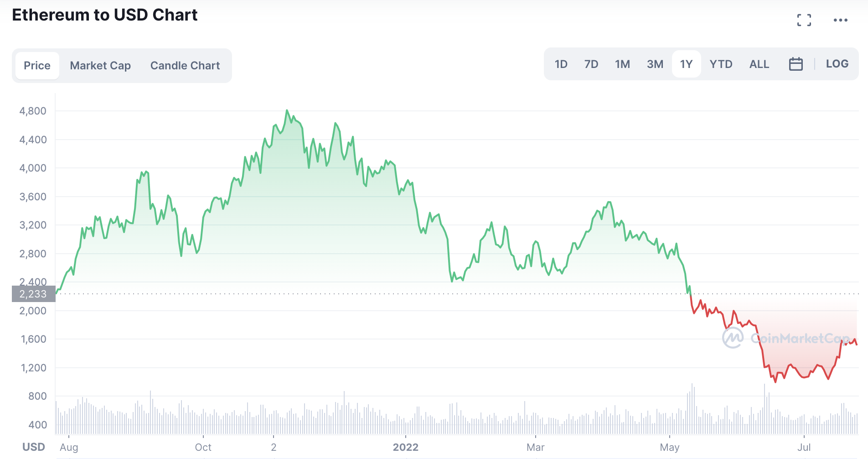Toggle LOG scale on the chart
Image resolution: width=868 pixels, height=459 pixels.
[837, 64]
